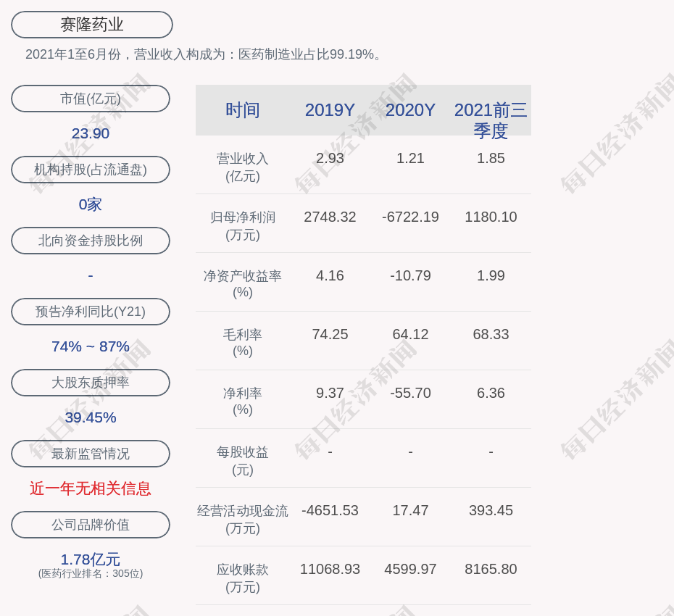674x616 pixels.
Task: Click the 时间 table header
Action: tap(243, 110)
